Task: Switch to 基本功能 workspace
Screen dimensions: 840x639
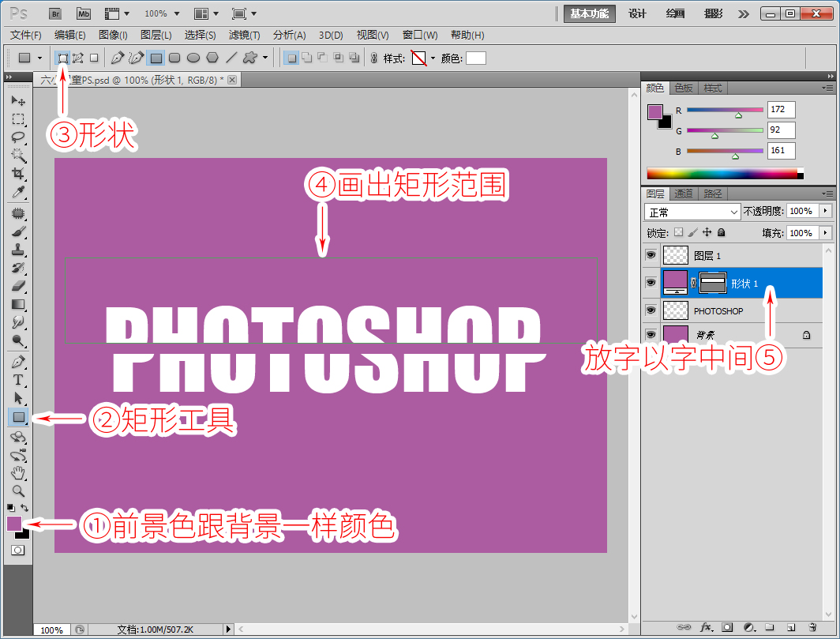Action: tap(589, 14)
